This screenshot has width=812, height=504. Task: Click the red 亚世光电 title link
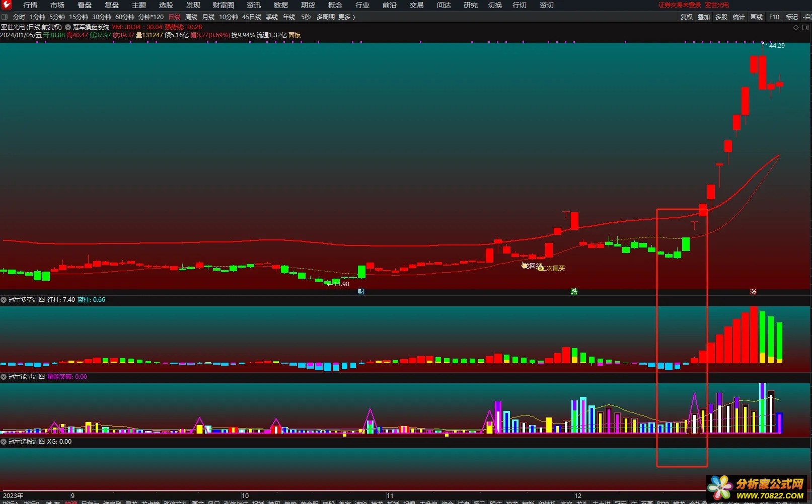click(717, 5)
